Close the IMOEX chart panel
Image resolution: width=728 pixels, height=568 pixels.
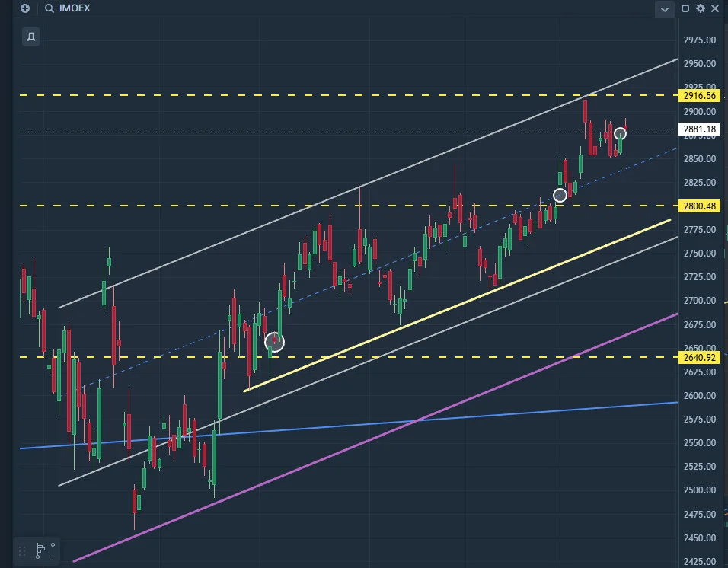click(715, 8)
